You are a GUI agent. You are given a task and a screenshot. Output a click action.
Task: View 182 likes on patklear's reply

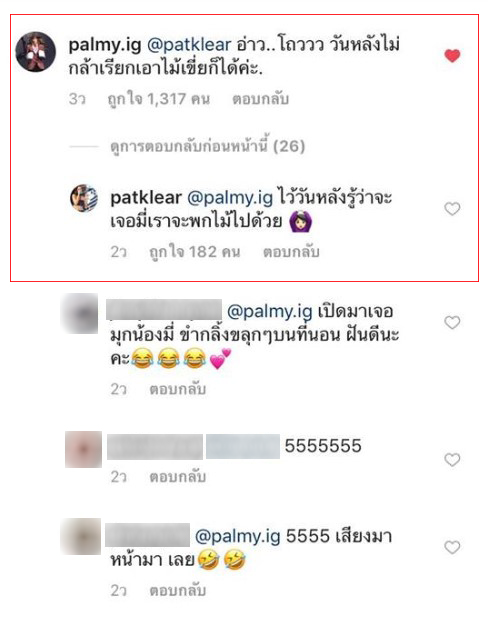point(195,252)
